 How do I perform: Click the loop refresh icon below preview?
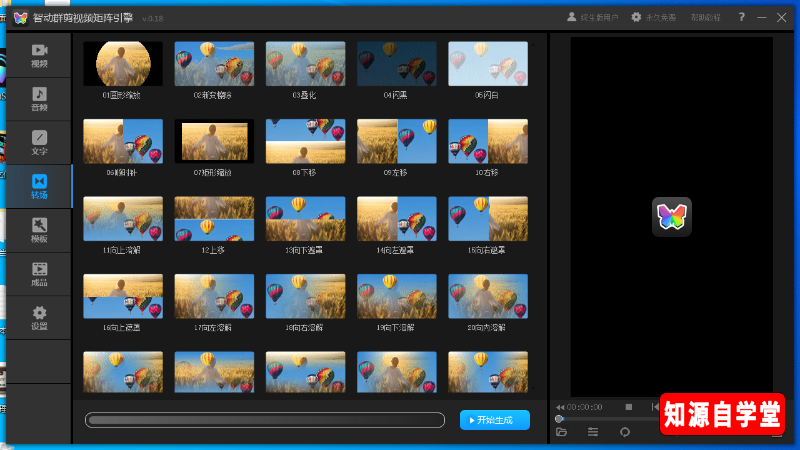pos(624,432)
